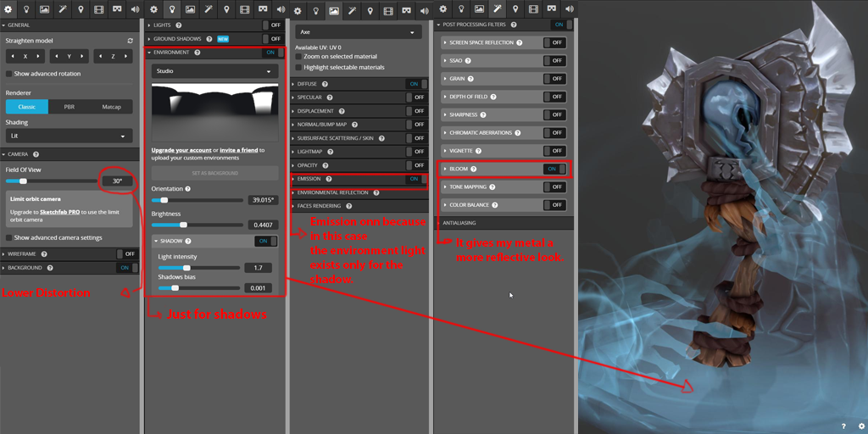This screenshot has width=868, height=434.
Task: Click the Upgrade your account link
Action: coord(181,150)
